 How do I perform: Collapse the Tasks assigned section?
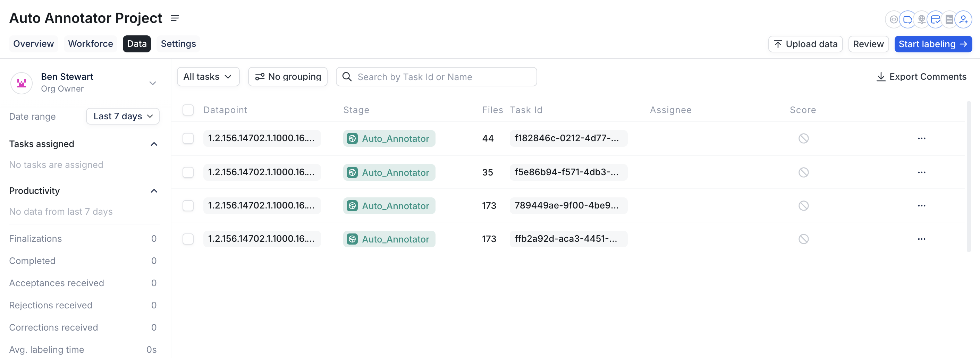(x=154, y=144)
